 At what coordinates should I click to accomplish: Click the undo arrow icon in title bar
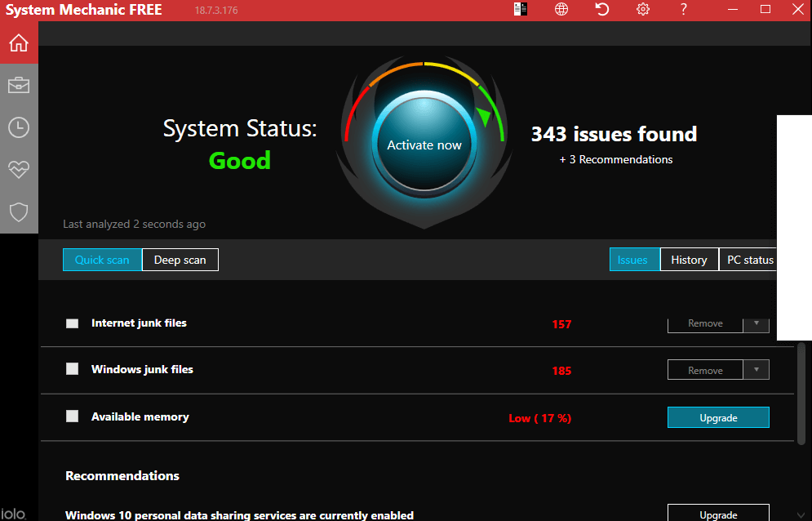601,9
